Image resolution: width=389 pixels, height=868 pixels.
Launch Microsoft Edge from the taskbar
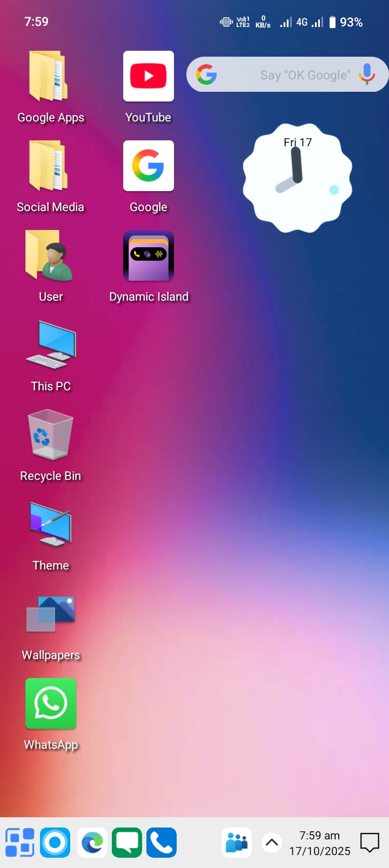(92, 842)
